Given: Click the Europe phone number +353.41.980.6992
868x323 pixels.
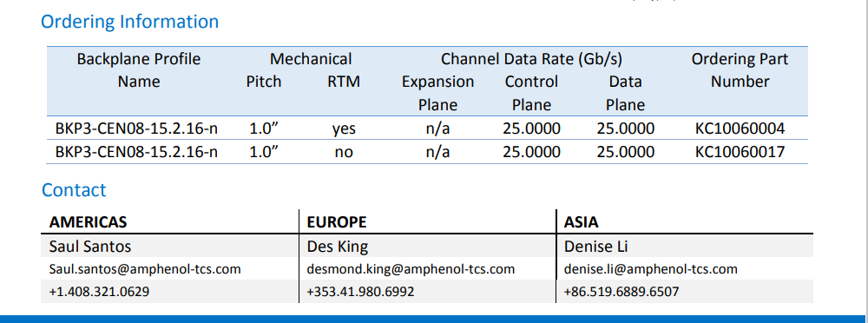Looking at the screenshot, I should tap(360, 292).
